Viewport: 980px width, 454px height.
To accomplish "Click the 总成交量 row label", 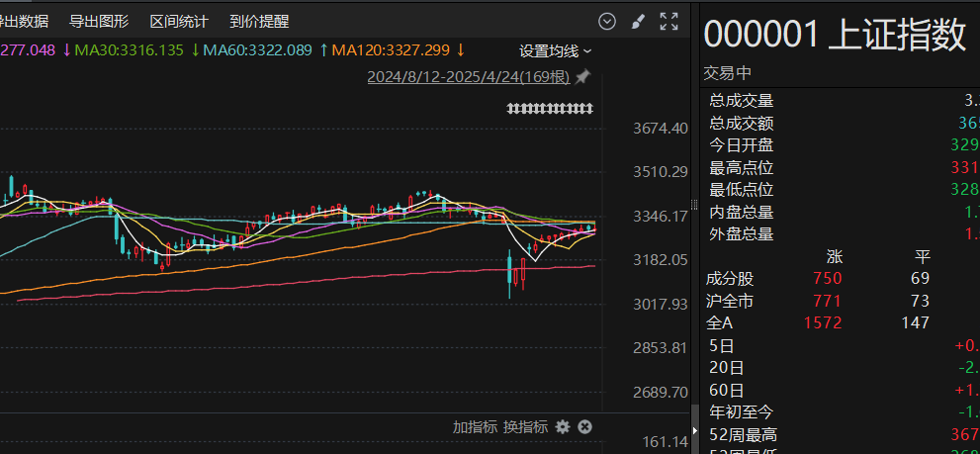I will (742, 101).
